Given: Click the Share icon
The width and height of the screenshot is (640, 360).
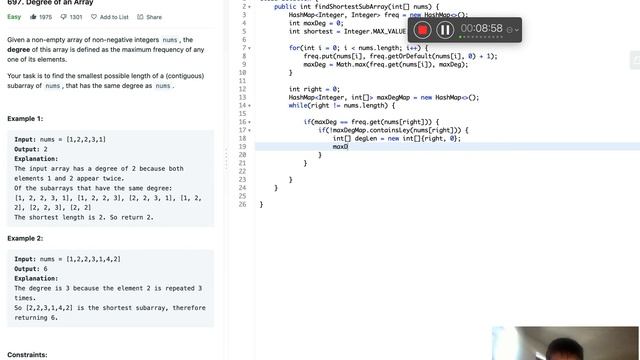Looking at the screenshot, I should click(140, 17).
